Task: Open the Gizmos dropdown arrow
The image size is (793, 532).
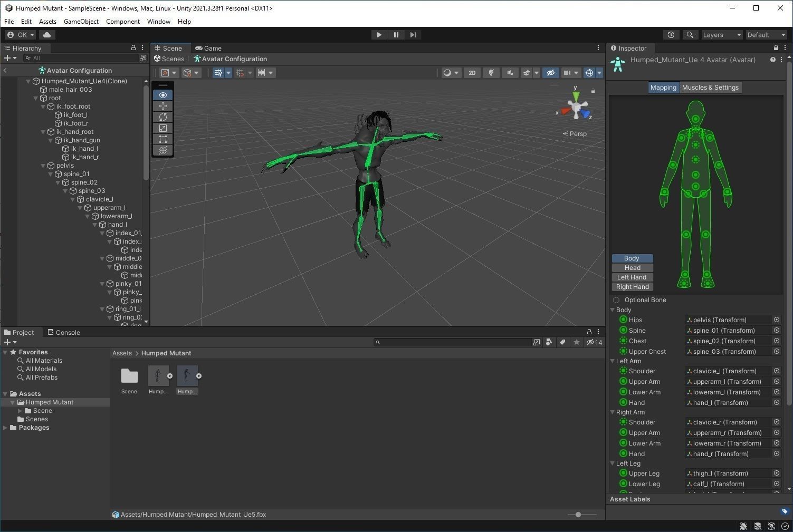Action: pyautogui.click(x=599, y=73)
